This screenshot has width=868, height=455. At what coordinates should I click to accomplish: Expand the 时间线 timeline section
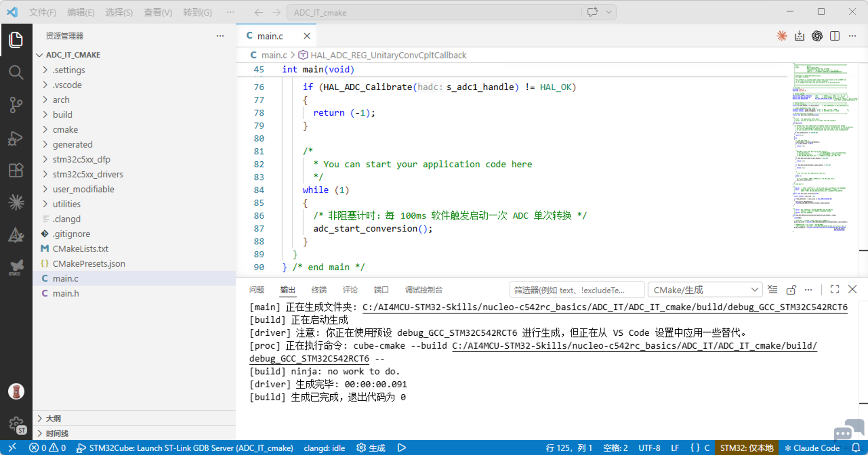135,433
